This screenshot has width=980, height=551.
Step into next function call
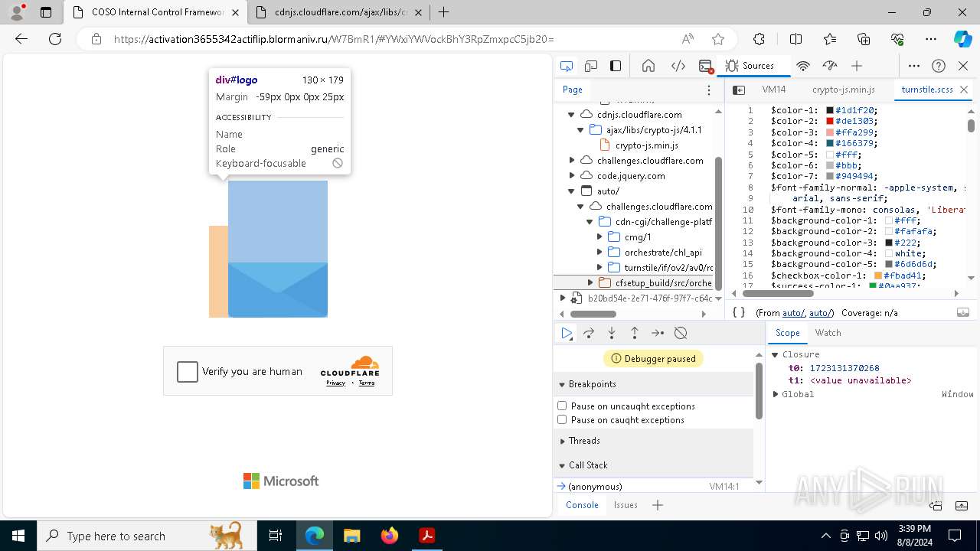click(x=612, y=333)
